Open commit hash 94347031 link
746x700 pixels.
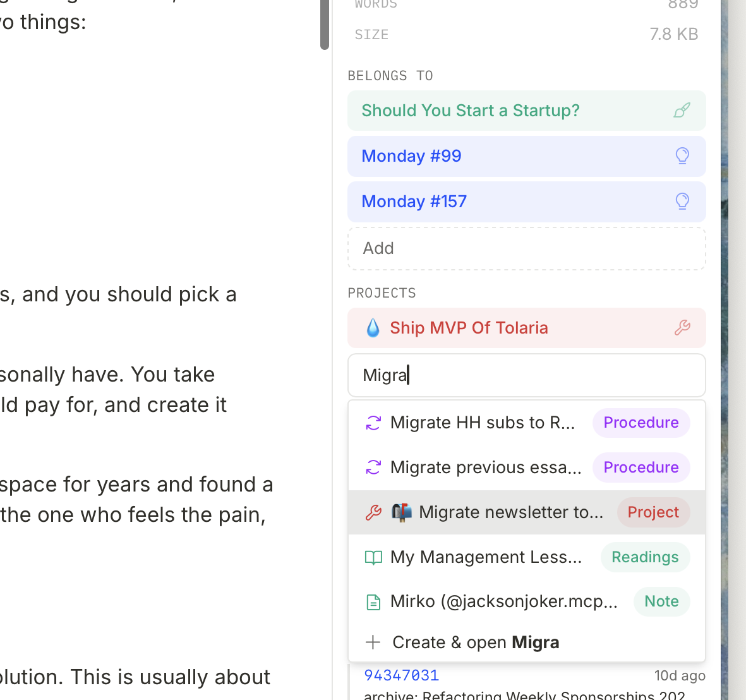tap(401, 675)
